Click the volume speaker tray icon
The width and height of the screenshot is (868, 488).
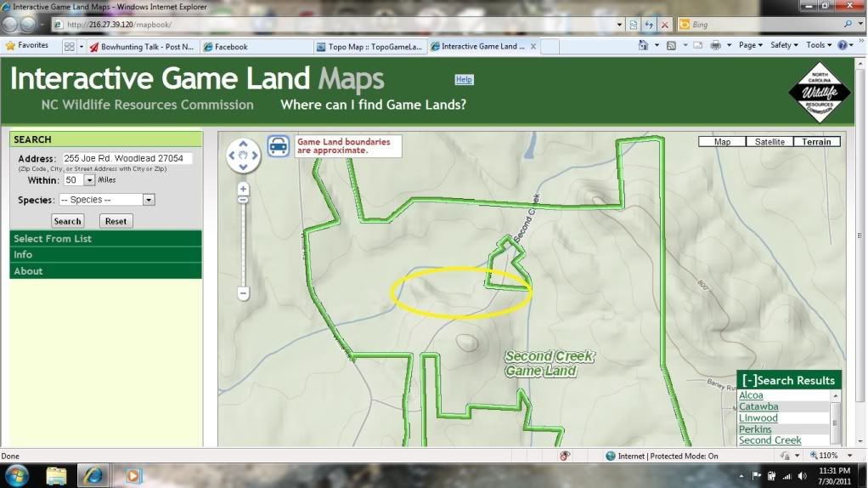[803, 475]
